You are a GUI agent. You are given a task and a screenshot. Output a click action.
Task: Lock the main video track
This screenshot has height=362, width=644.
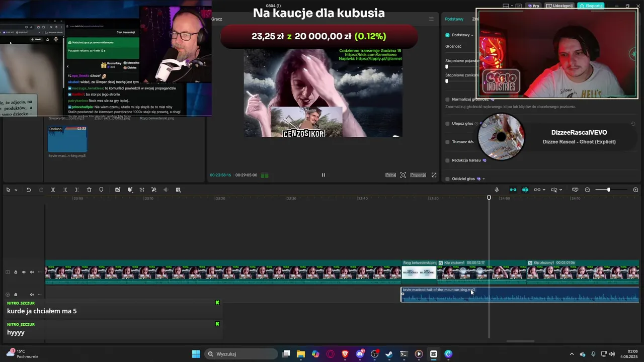click(16, 272)
